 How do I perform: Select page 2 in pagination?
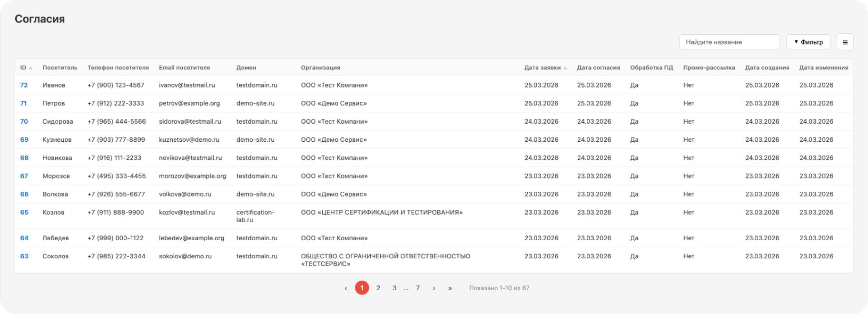[378, 288]
